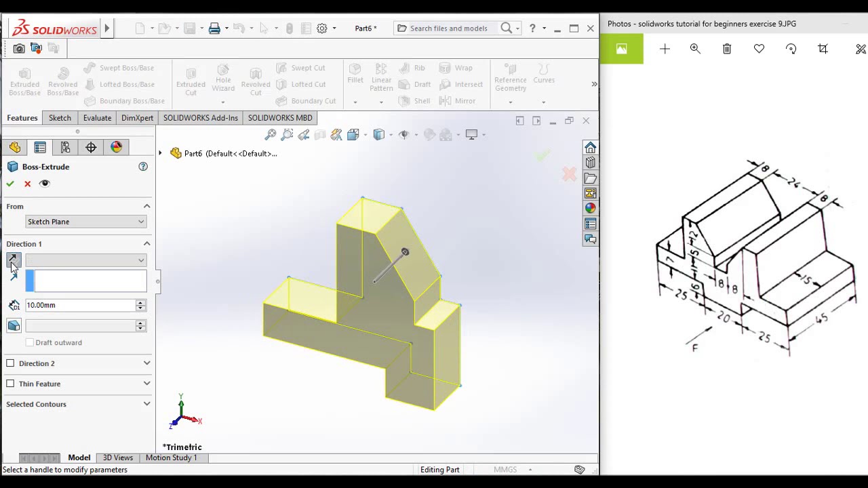Viewport: 868px width, 488px height.
Task: Click the Search files and models field
Action: (448, 28)
